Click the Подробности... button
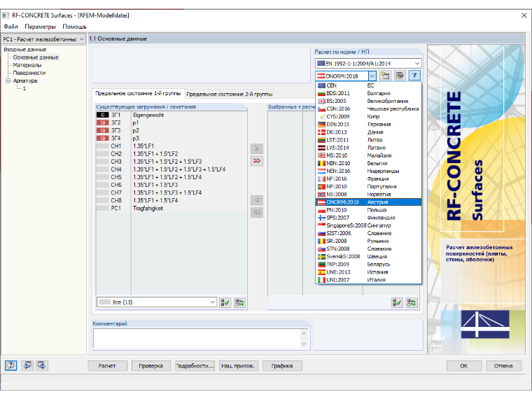 pos(195,365)
